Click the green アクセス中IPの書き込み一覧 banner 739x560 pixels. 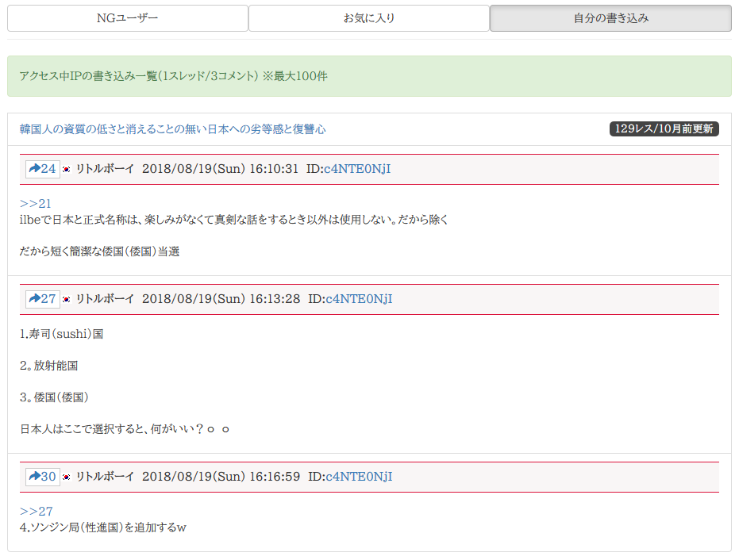[369, 76]
